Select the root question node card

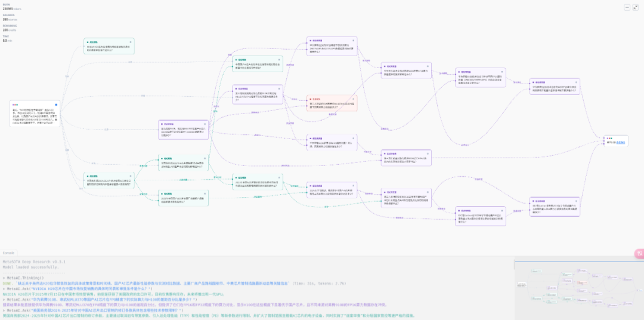tap(35, 113)
